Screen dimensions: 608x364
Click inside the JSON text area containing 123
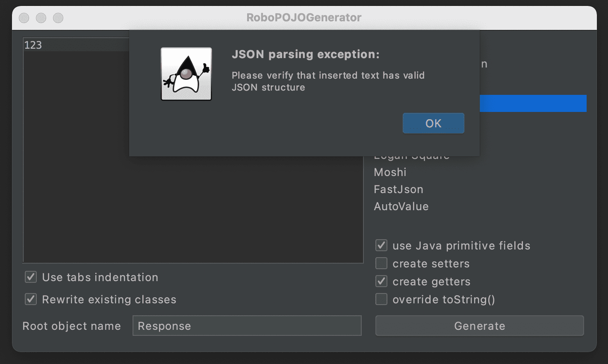point(192,205)
